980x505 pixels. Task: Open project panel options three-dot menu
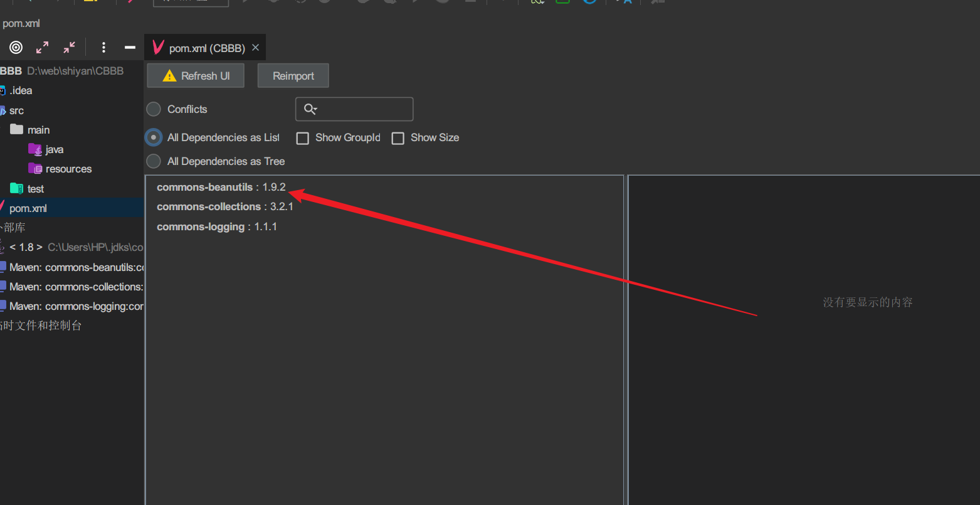pos(103,48)
